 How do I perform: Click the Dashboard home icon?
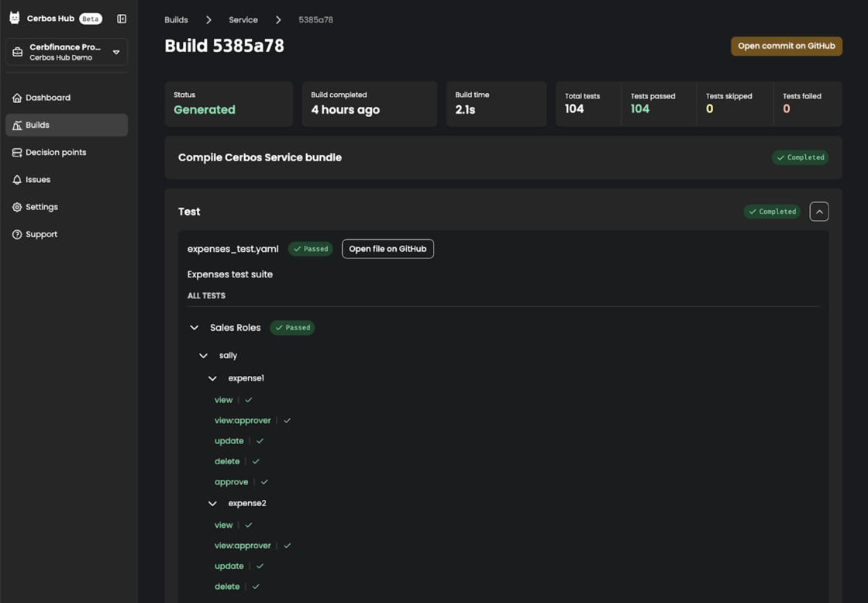(17, 98)
